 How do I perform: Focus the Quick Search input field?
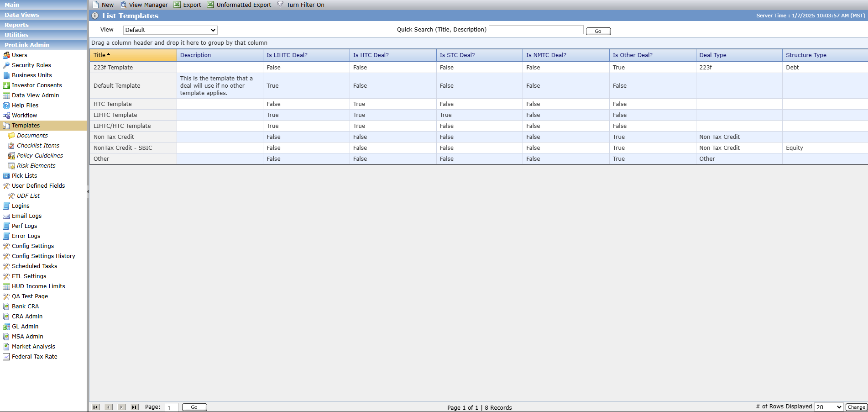(536, 30)
